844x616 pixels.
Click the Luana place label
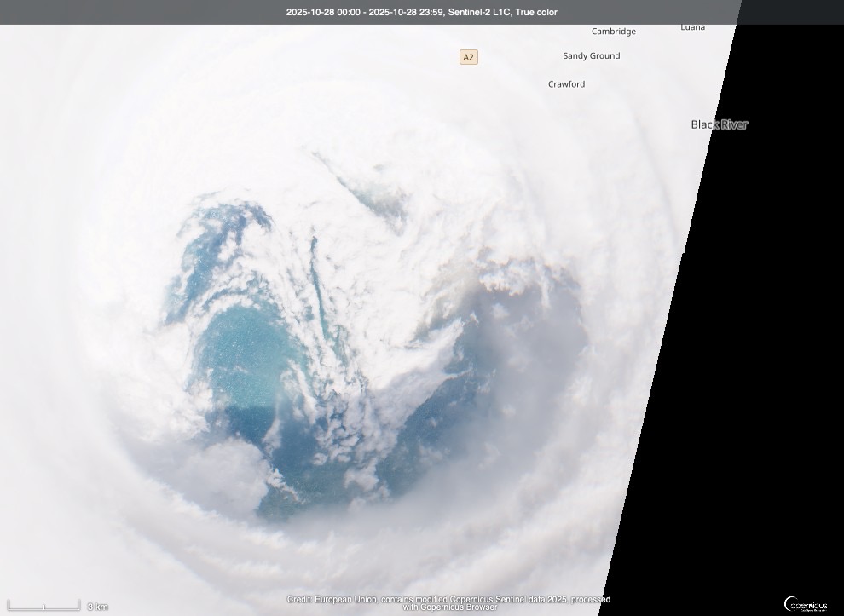coord(692,27)
